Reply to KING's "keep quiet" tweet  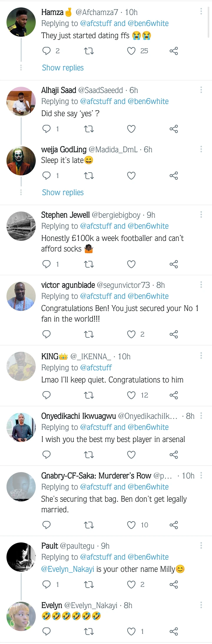tap(47, 395)
